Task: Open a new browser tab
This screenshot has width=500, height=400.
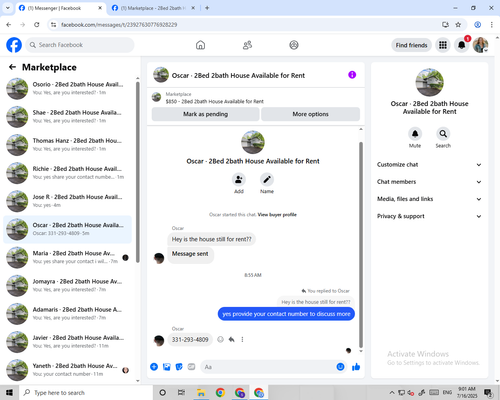Action: point(207,8)
